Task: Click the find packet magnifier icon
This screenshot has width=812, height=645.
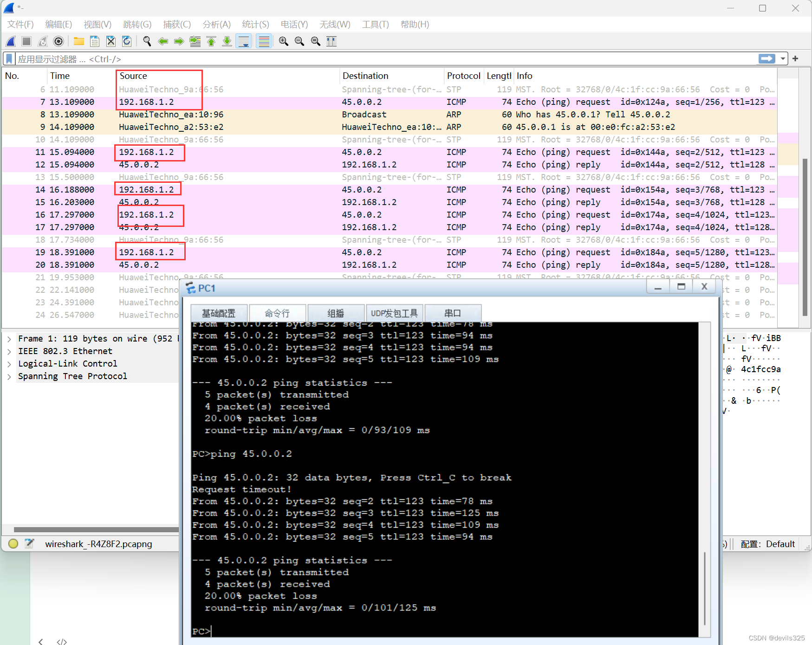Action: coord(147,41)
